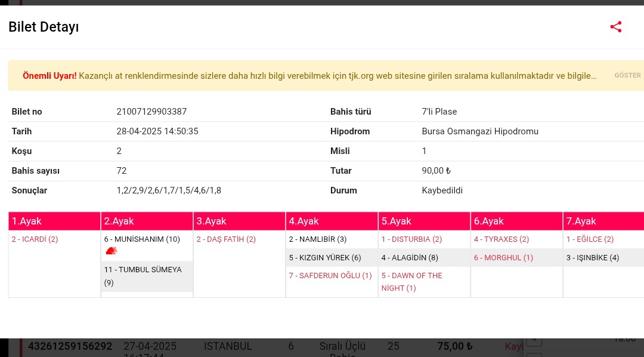Click the Bahis türü label
This screenshot has height=357, width=644.
(351, 112)
